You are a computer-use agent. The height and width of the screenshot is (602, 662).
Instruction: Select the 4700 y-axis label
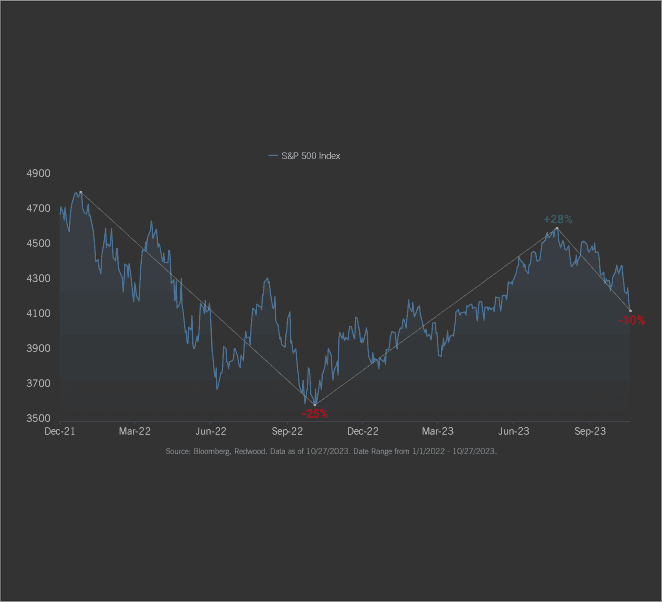[38, 208]
